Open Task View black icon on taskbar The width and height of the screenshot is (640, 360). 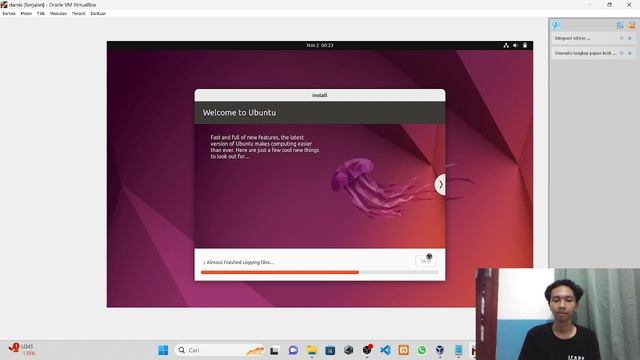click(274, 350)
